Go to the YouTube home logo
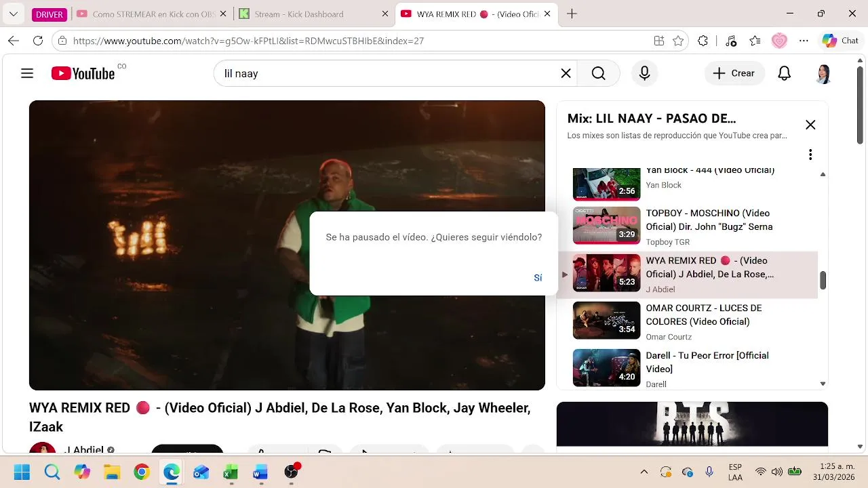This screenshot has height=488, width=868. [x=83, y=73]
